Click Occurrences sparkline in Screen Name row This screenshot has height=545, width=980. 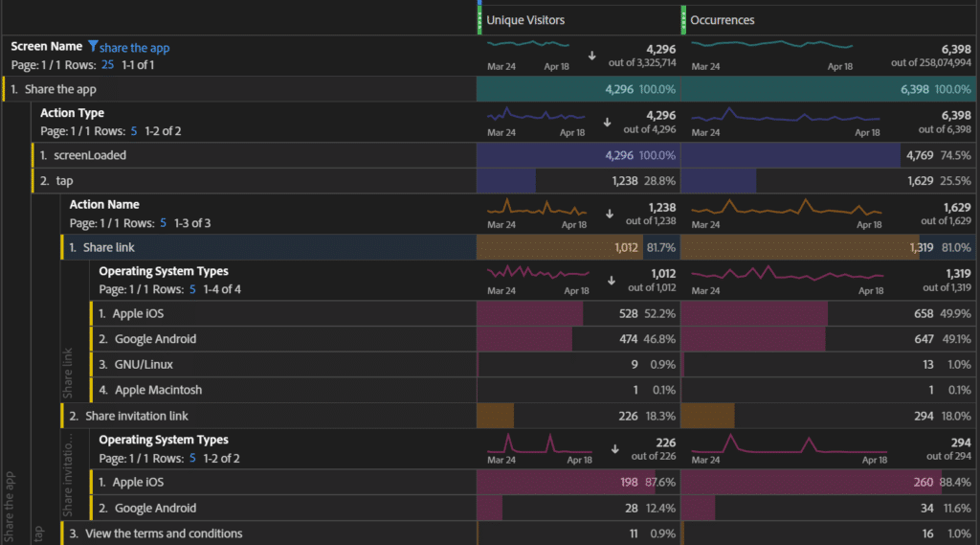tap(772, 44)
